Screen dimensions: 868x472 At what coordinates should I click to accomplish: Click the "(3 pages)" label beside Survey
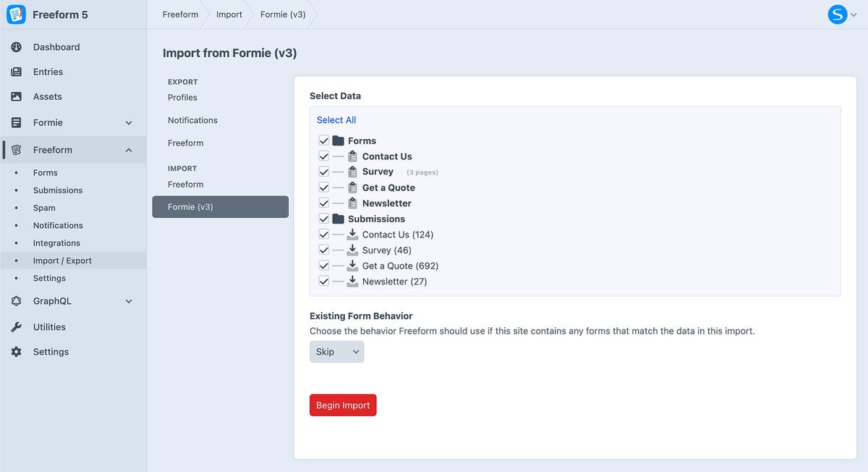422,172
